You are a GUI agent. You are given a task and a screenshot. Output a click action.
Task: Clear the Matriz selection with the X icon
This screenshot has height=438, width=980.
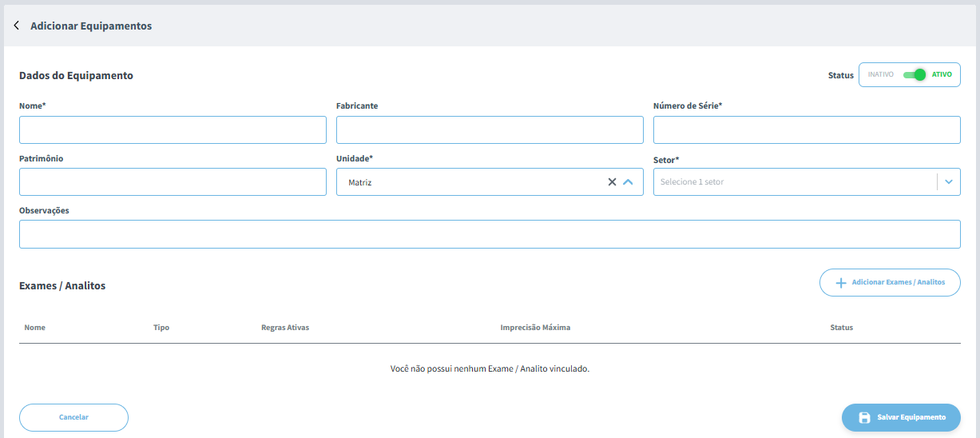pos(612,182)
